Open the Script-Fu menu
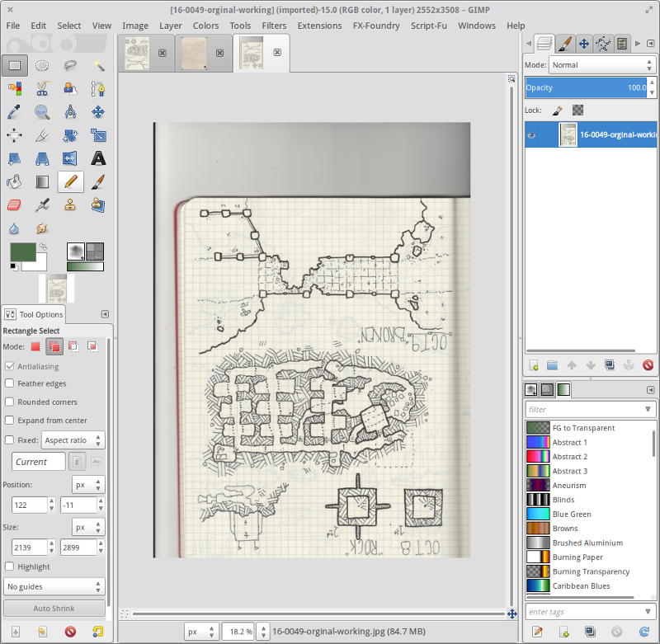 click(429, 26)
